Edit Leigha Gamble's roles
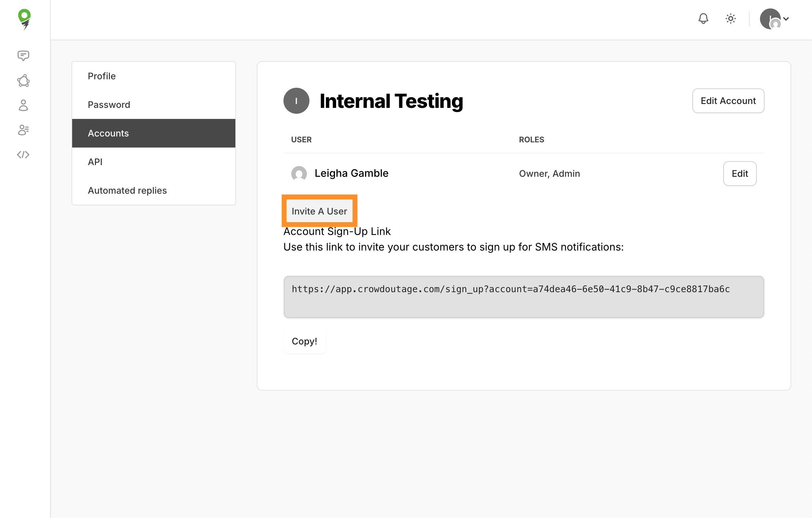 click(x=740, y=173)
